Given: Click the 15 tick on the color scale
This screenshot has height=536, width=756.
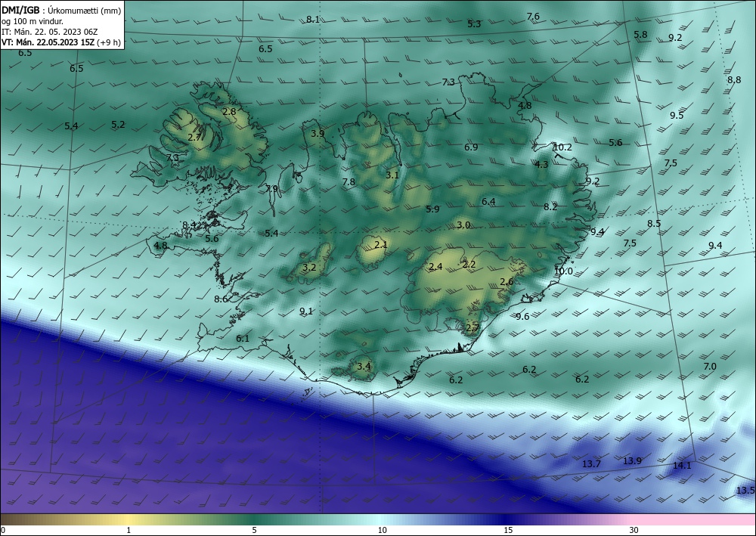Looking at the screenshot, I should coord(508,531).
